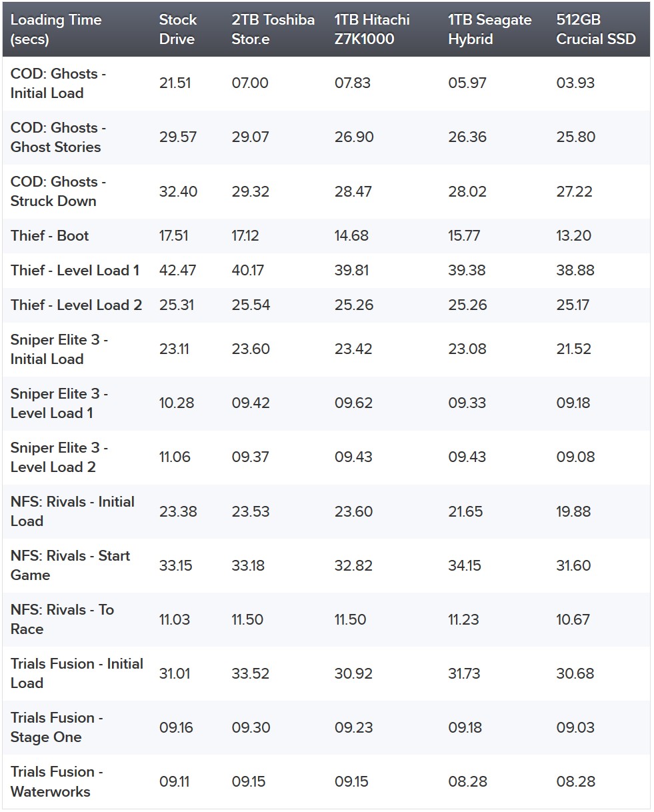Select the 34.15 Seagate Hybrid value

[x=465, y=566]
